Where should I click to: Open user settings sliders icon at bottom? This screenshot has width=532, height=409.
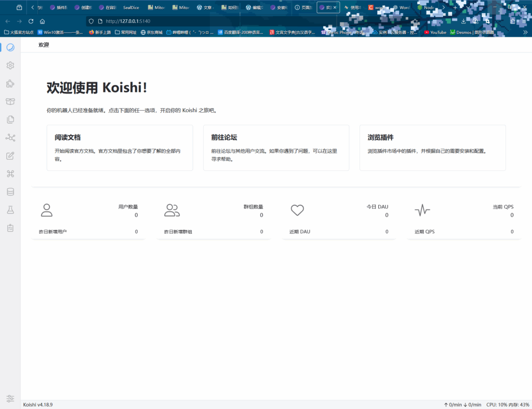pyautogui.click(x=10, y=398)
